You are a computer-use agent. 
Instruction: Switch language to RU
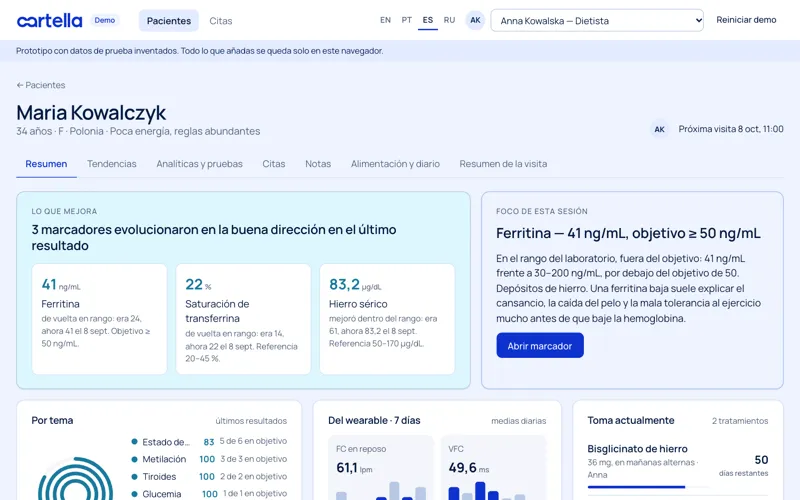coord(449,20)
